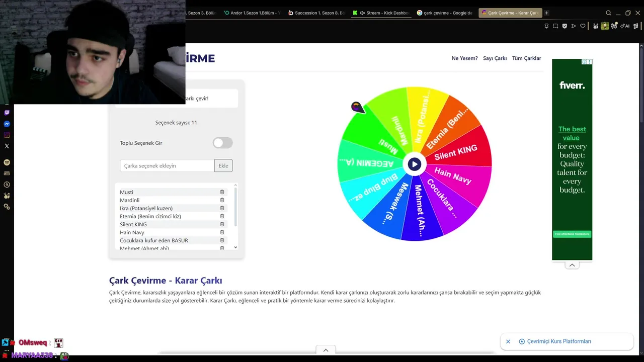644x362 pixels.
Task: Open a new browser tab
Action: tap(547, 13)
